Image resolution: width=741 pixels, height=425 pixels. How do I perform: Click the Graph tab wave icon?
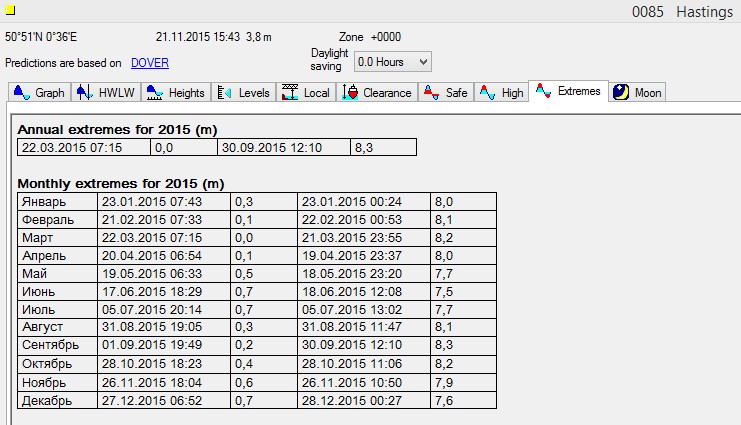point(22,92)
